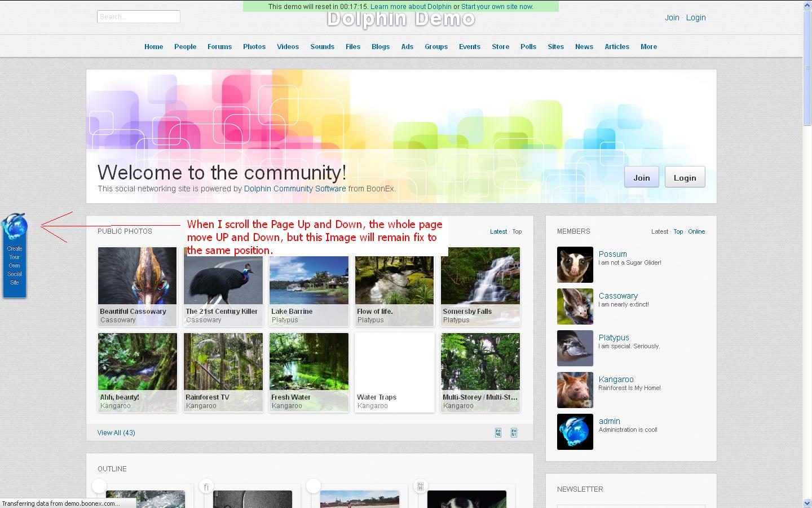The image size is (812, 508).
Task: Switch Public Photos to the Top filter
Action: point(517,231)
